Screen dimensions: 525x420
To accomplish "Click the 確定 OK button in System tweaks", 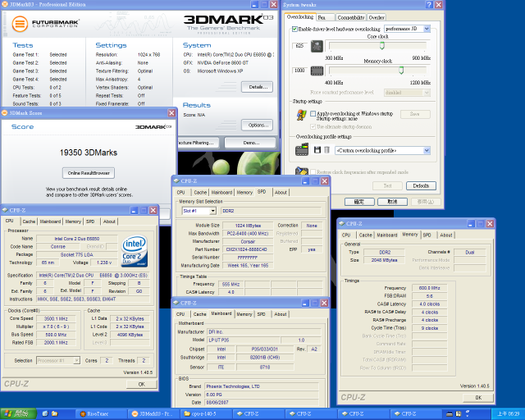I will 359,202.
